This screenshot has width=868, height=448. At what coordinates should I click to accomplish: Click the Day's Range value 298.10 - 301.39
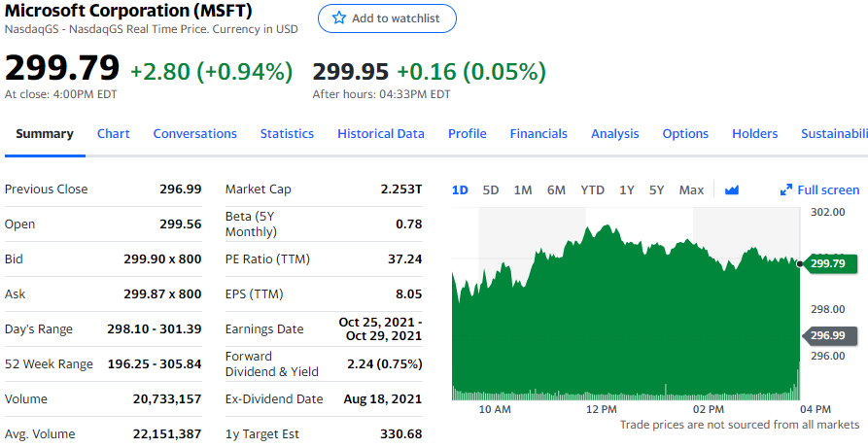pyautogui.click(x=155, y=328)
